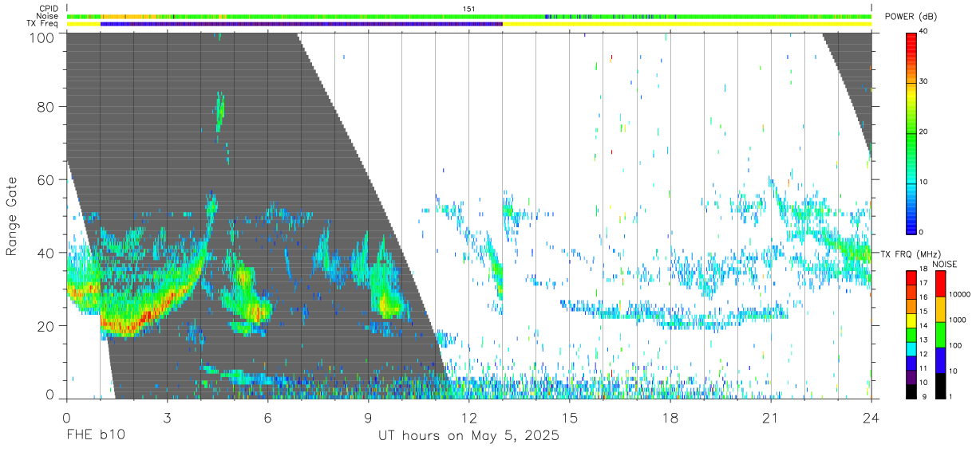Select the green segment of the NOISE colorbar
This screenshot has height=452, width=980.
[940, 335]
